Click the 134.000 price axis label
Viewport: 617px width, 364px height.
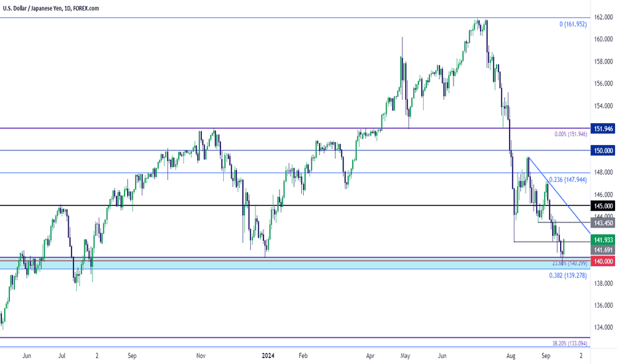604,328
